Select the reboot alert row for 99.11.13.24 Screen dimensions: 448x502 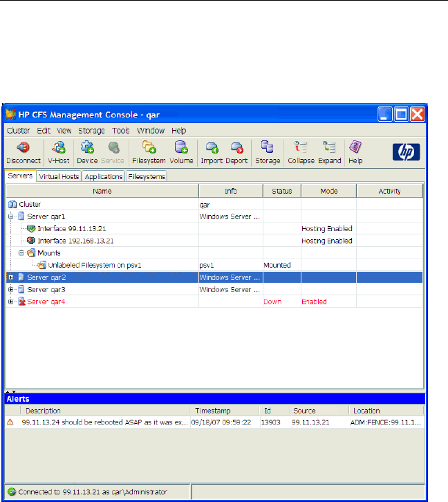(x=104, y=421)
